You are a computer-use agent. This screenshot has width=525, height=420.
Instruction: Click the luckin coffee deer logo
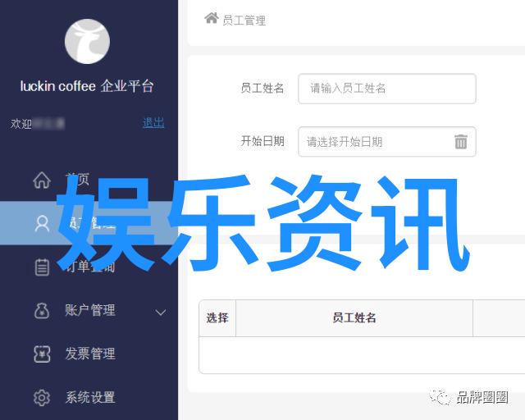[x=87, y=41]
